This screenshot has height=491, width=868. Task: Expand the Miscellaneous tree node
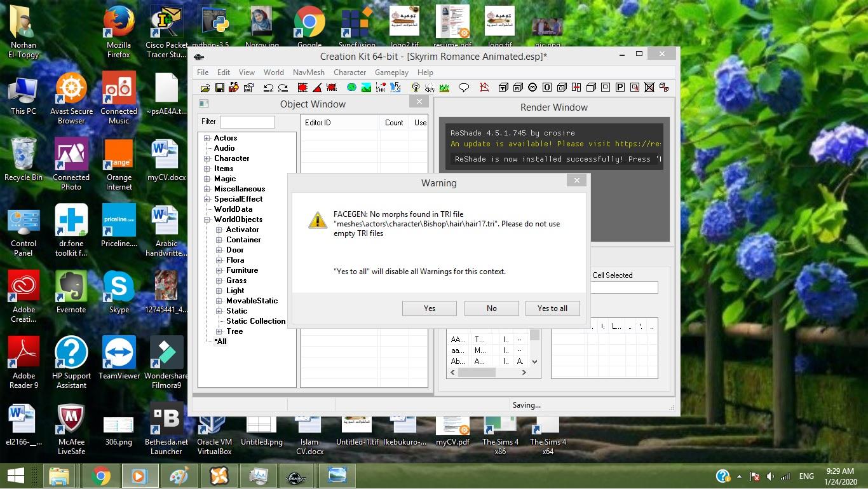(x=207, y=189)
